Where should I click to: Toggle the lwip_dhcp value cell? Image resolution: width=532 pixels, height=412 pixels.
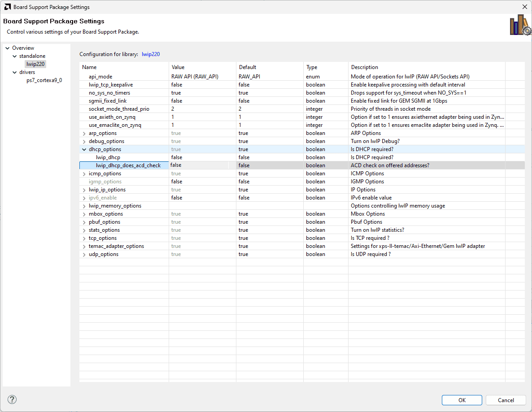click(x=202, y=157)
